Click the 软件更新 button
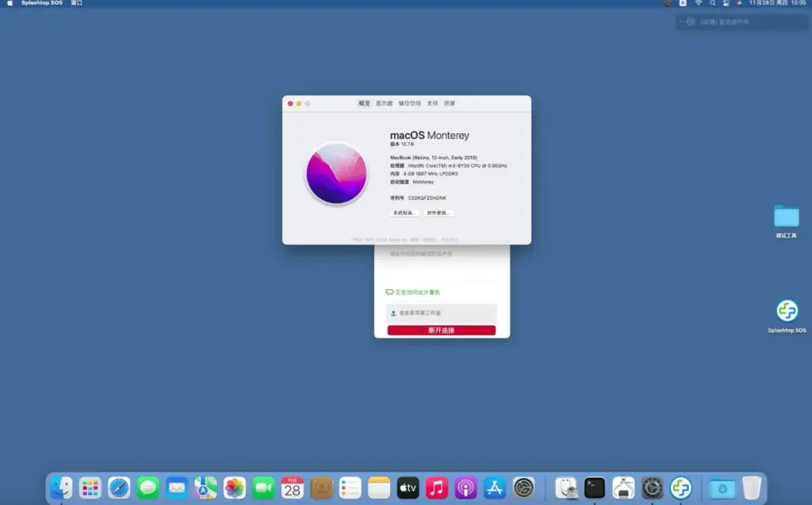The width and height of the screenshot is (812, 505). click(439, 213)
